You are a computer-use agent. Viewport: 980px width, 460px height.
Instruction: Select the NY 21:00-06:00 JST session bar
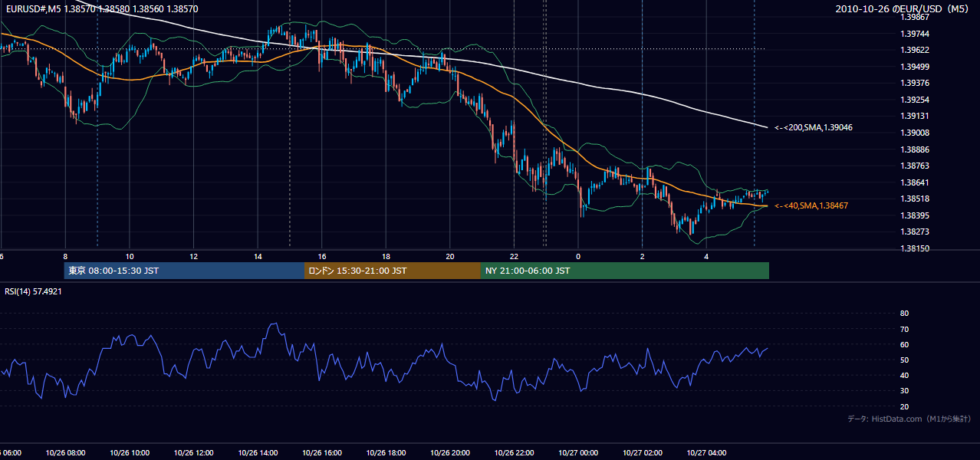[x=625, y=271]
